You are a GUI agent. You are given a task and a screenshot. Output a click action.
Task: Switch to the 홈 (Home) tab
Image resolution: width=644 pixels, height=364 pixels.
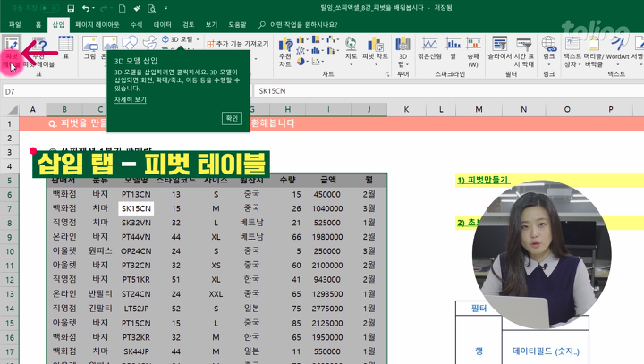[x=38, y=25]
